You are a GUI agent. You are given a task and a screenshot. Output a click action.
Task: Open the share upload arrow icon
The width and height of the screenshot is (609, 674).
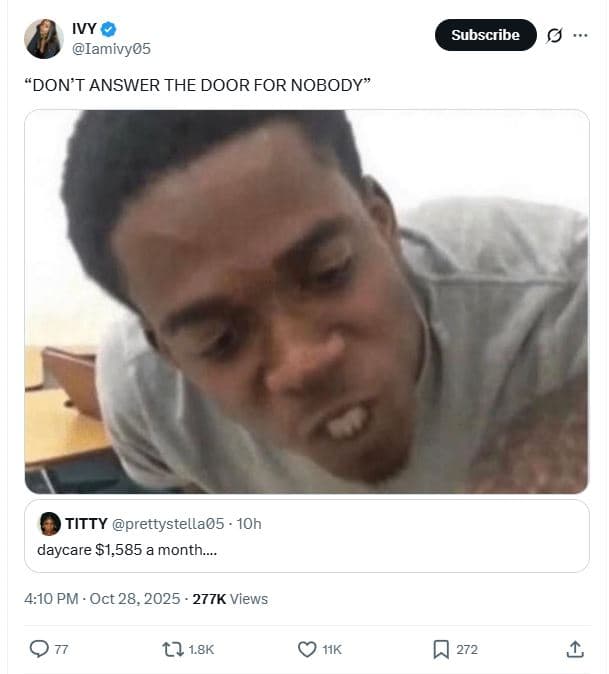[x=575, y=649]
